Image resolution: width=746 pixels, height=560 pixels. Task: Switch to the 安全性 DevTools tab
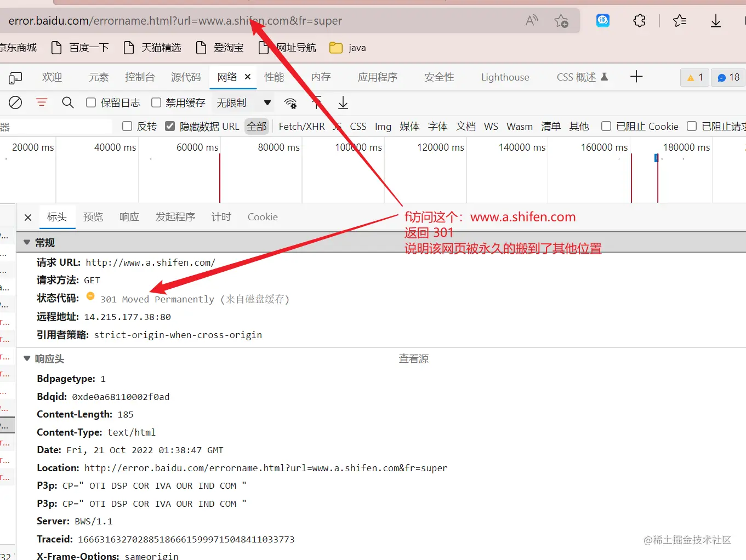pos(439,77)
